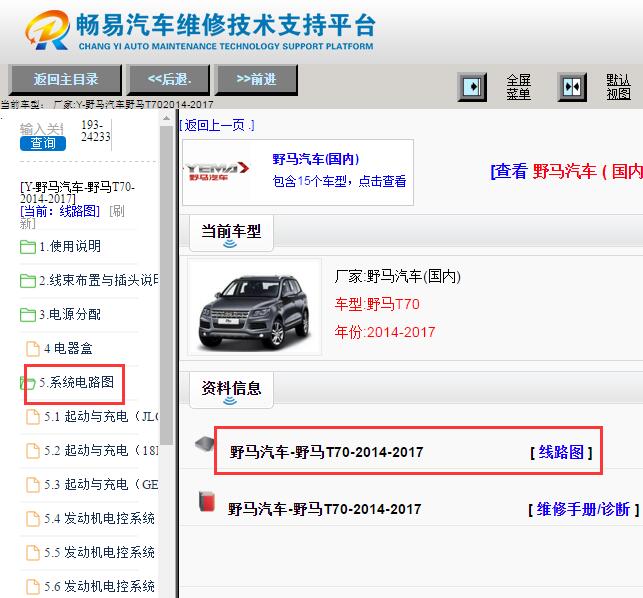Viewport: 643px width, 598px height.
Task: Click the 野马T70 car thumbnail image
Action: [x=255, y=308]
